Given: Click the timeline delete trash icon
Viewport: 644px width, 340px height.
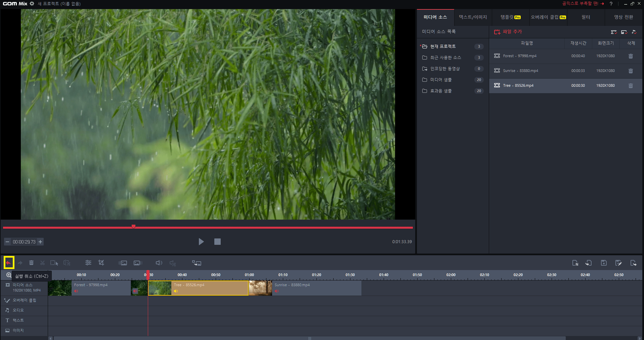Looking at the screenshot, I should (x=31, y=263).
